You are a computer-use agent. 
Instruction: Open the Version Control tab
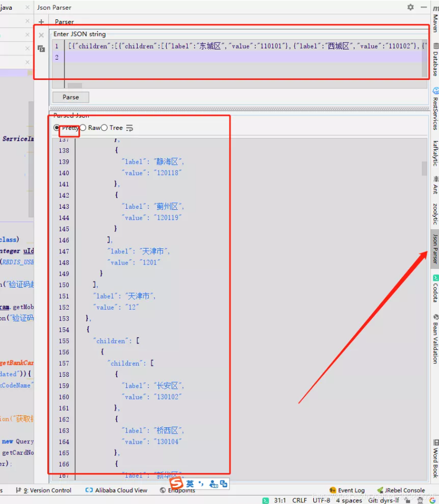[44, 490]
